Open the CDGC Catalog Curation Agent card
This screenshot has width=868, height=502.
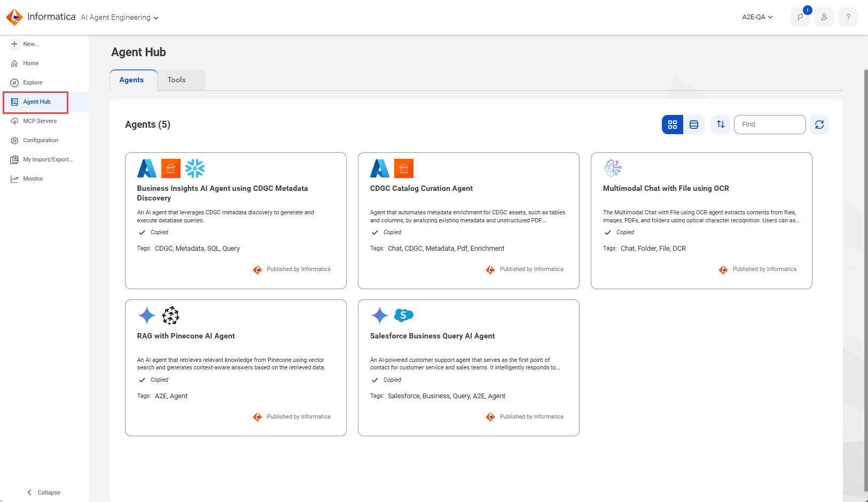tap(468, 221)
